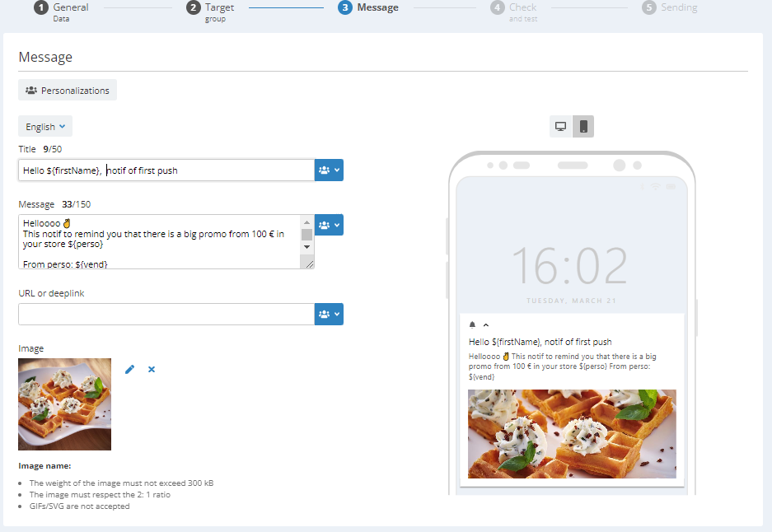Screen dimensions: 772x532
Task: Select step 3 Message
Action: click(368, 7)
